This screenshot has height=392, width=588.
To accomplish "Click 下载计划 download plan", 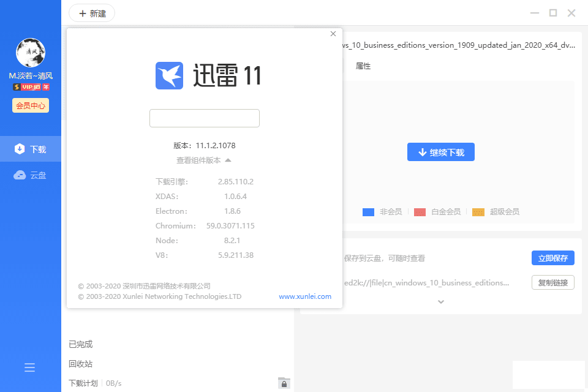I will click(83, 383).
